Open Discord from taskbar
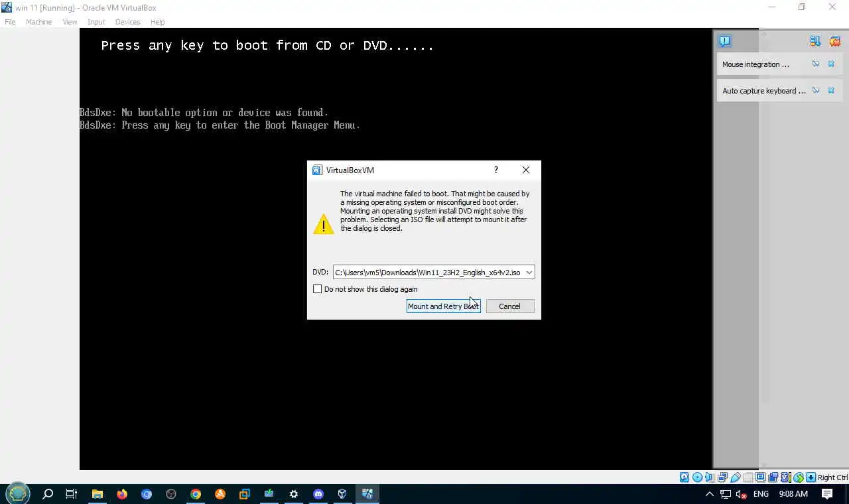 point(318,494)
